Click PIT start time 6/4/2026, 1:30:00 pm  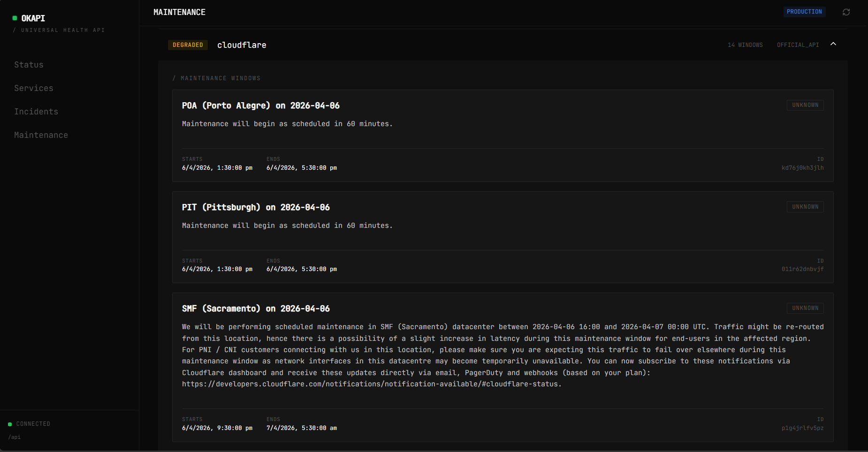[x=217, y=269]
